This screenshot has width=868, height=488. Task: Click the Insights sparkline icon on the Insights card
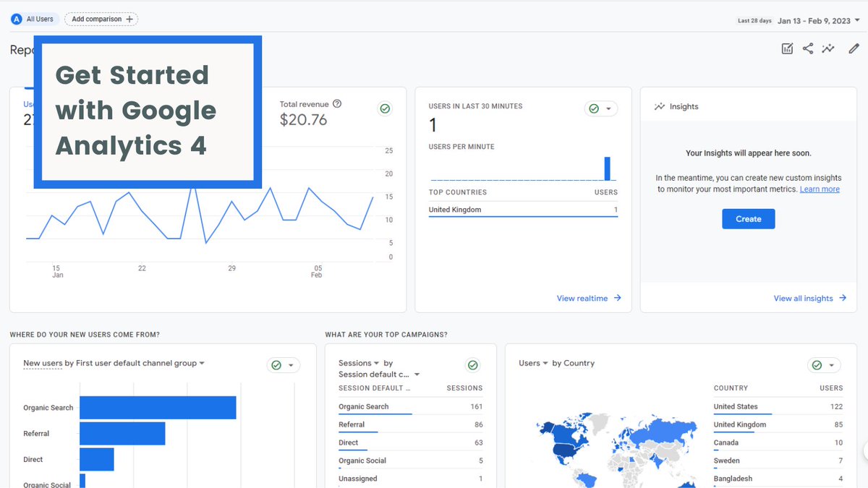coord(659,106)
